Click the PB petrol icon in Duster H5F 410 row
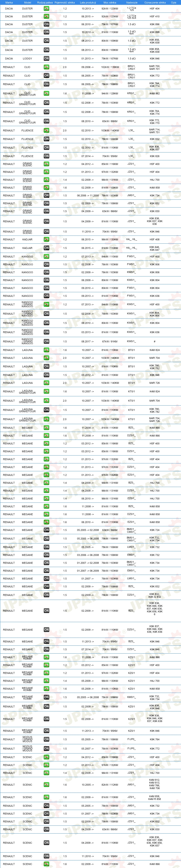Screen dimensions: 181x868 pos(47,16)
